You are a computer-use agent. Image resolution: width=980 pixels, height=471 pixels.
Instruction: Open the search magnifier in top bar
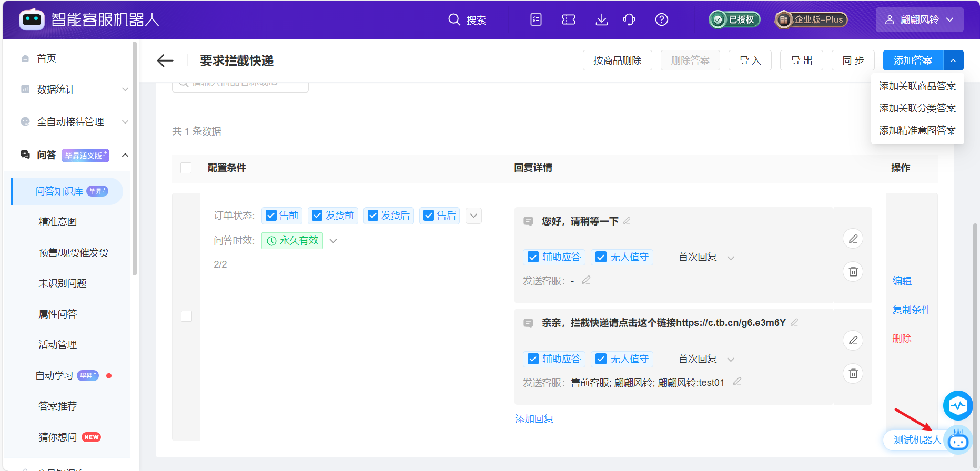[454, 19]
